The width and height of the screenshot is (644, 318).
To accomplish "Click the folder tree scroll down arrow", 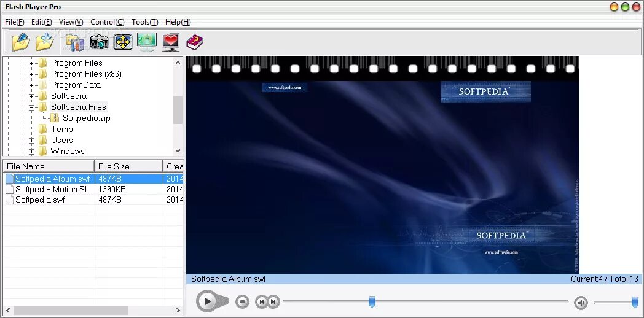I will click(x=178, y=151).
